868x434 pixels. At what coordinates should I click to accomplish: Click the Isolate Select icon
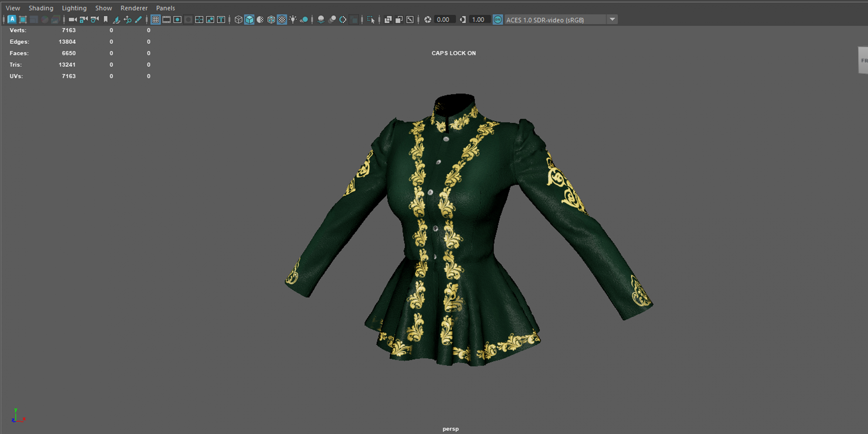[371, 19]
